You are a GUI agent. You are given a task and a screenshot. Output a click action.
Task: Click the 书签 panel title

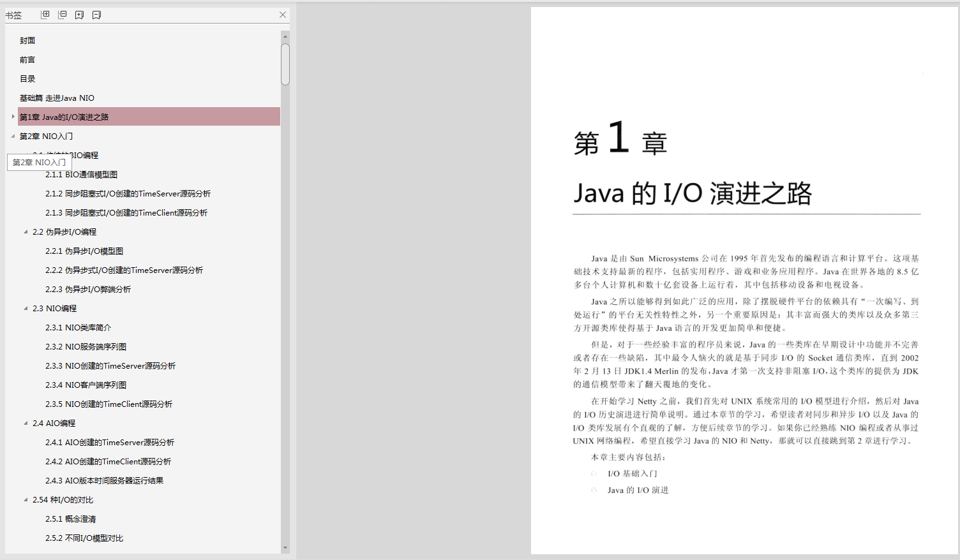(13, 15)
